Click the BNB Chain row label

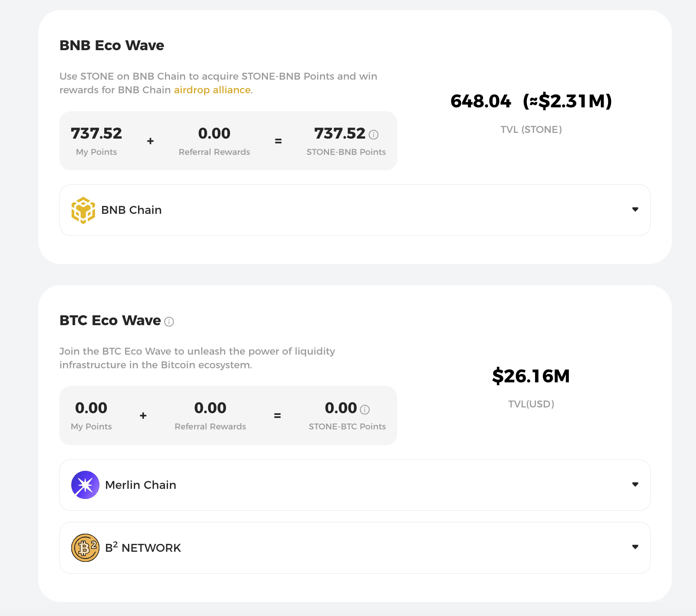(x=132, y=210)
